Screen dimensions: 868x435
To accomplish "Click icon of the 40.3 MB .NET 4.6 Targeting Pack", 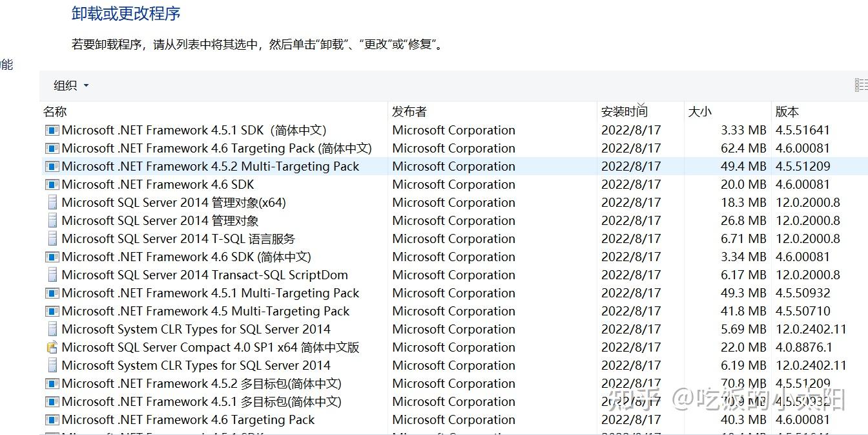I will click(52, 419).
